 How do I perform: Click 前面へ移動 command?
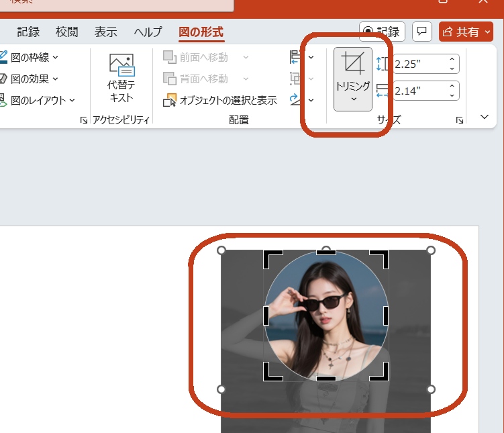[x=196, y=57]
